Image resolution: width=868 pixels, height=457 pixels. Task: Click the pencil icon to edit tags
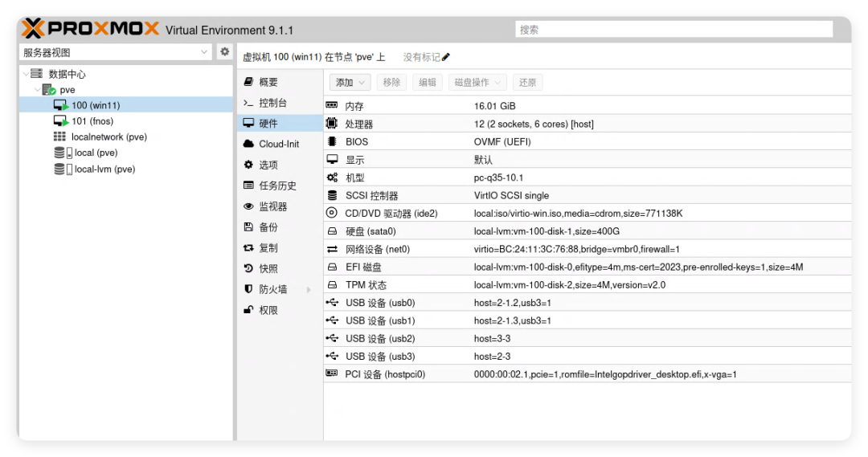(445, 57)
